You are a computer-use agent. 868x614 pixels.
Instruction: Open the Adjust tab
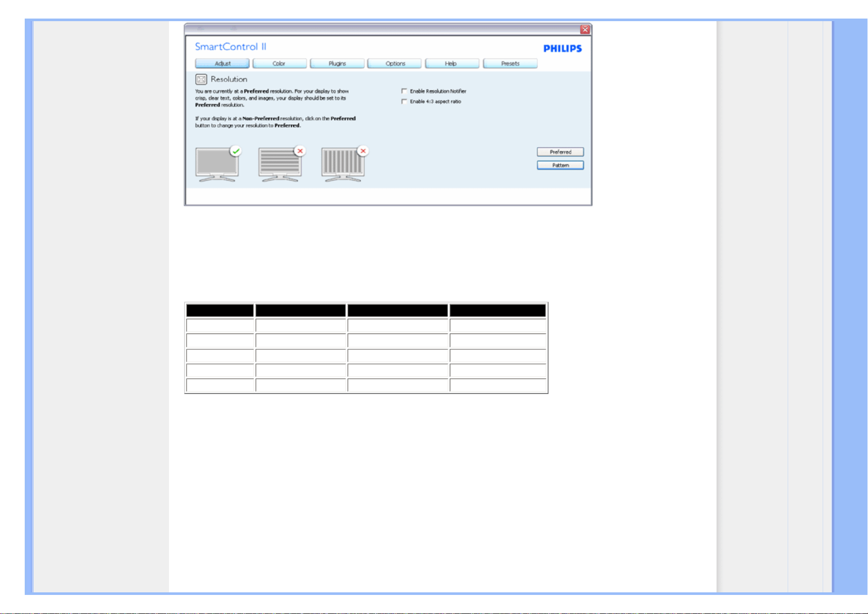pos(223,63)
